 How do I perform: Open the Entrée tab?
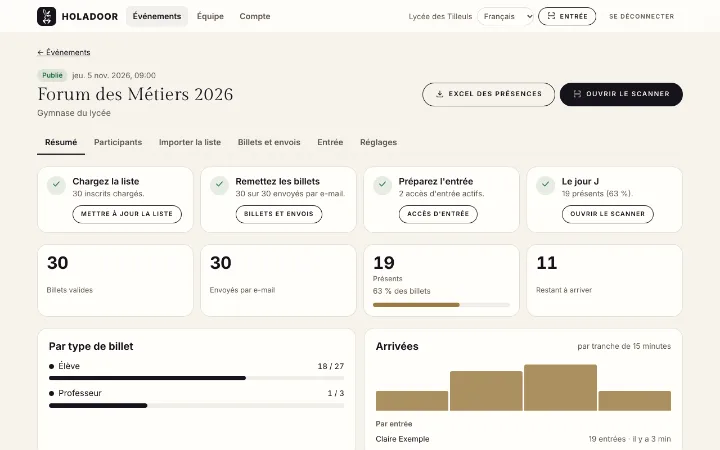[330, 143]
